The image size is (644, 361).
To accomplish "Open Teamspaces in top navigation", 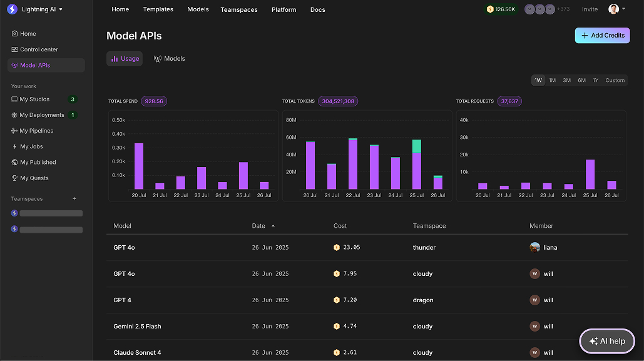I will coord(239,9).
